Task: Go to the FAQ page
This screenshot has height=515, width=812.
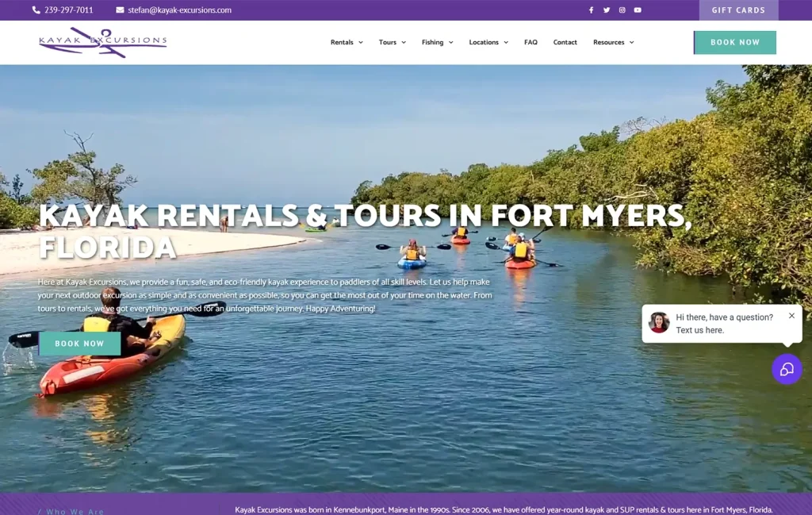Action: pos(530,43)
